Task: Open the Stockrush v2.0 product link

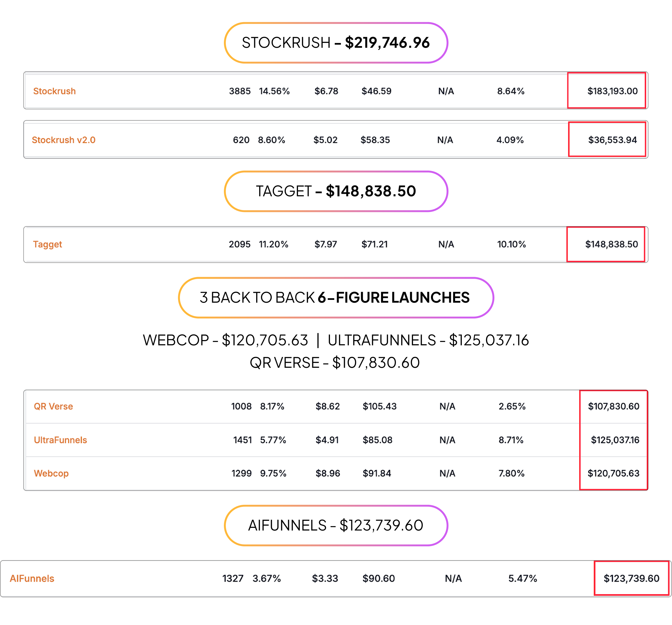Action: (x=63, y=140)
